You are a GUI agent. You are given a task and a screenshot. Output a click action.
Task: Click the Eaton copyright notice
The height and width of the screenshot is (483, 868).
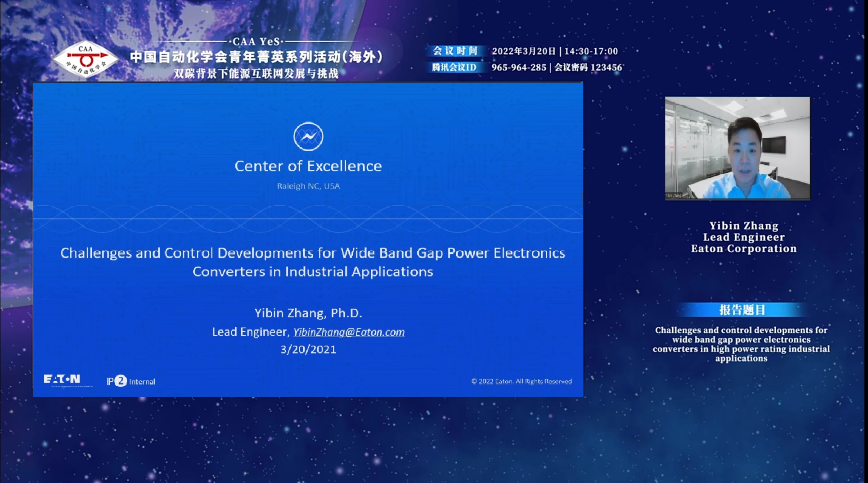522,381
